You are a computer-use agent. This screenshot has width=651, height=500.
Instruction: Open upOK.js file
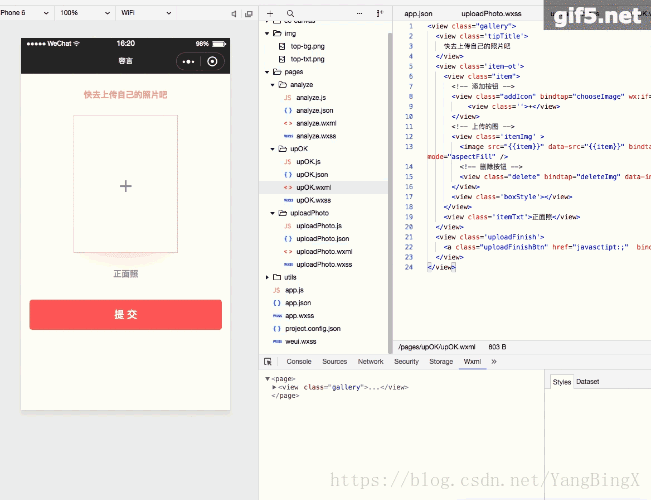(308, 162)
